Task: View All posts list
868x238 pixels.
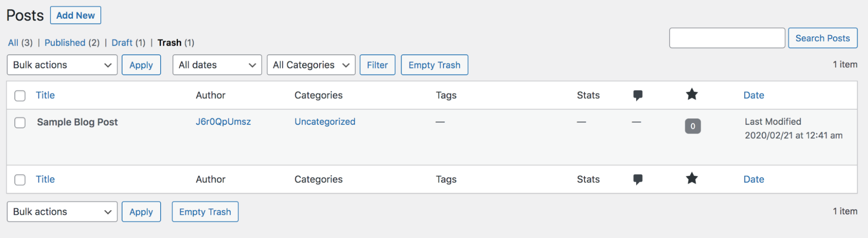Action: tap(13, 43)
